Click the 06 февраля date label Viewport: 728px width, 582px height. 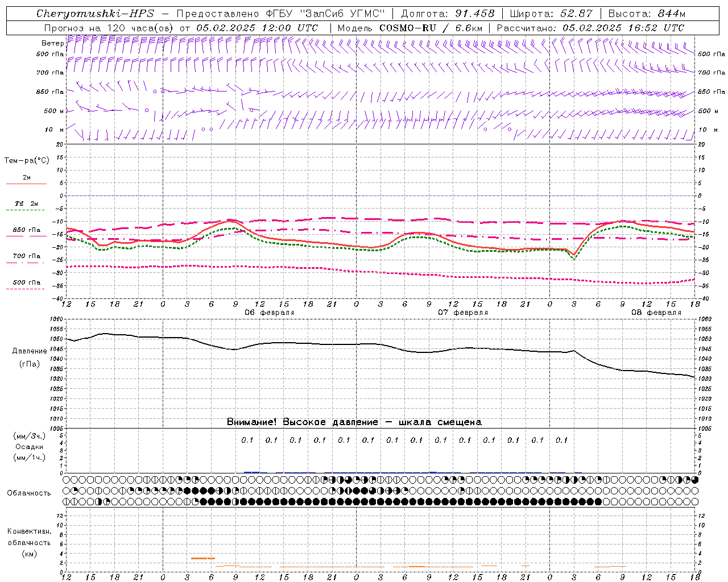click(270, 313)
